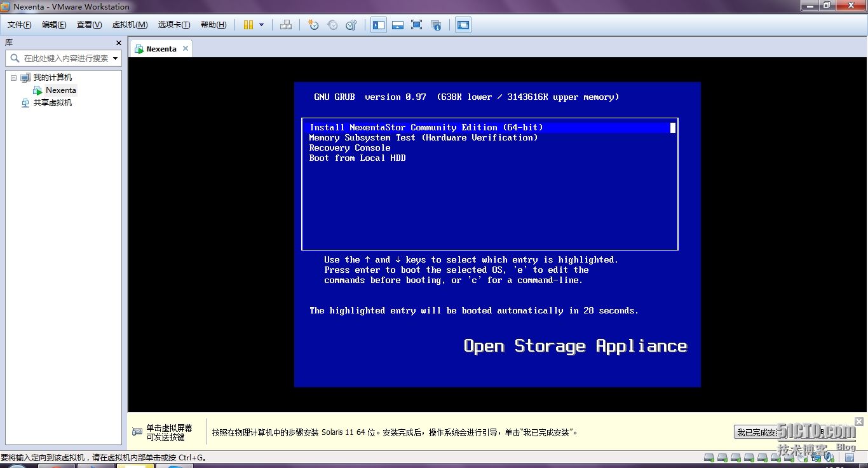
Task: Open the 编辑(E) menu
Action: (54, 25)
